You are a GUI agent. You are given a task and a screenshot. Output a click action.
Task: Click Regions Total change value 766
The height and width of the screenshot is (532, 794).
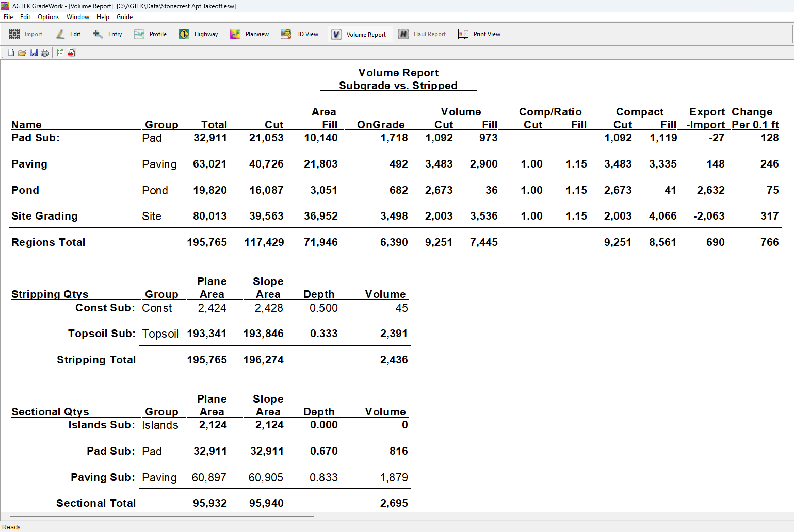click(x=769, y=242)
